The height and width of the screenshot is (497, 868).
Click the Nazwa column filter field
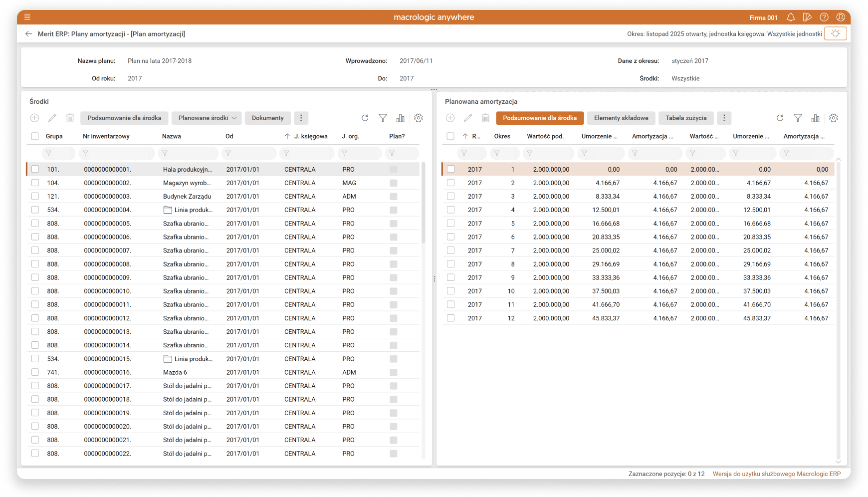click(188, 153)
